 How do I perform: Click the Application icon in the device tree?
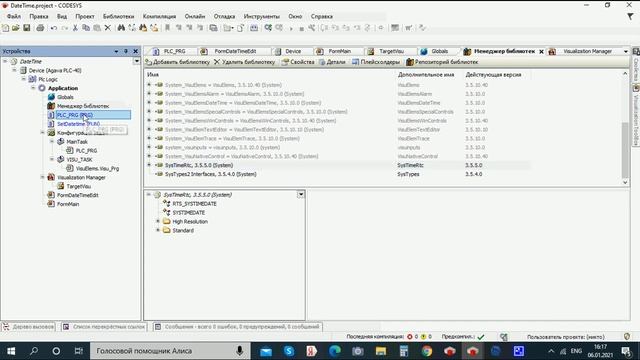42,88
